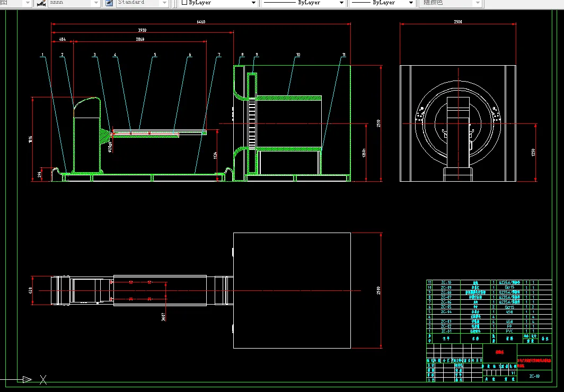Click balloon number 10 callout
564x392 pixels.
click(x=298, y=55)
